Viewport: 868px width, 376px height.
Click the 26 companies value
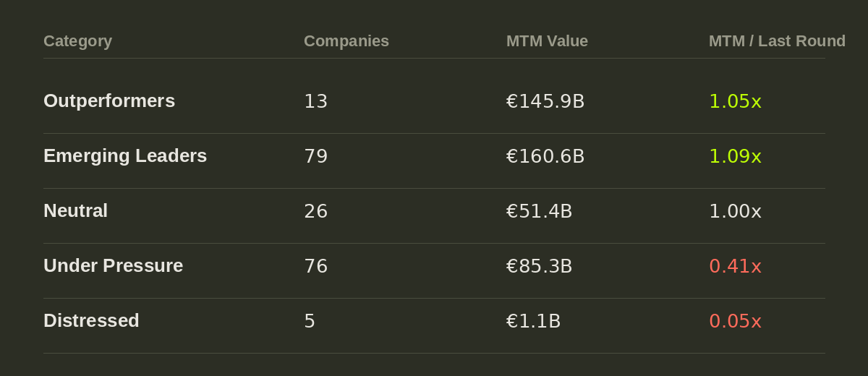[315, 211]
